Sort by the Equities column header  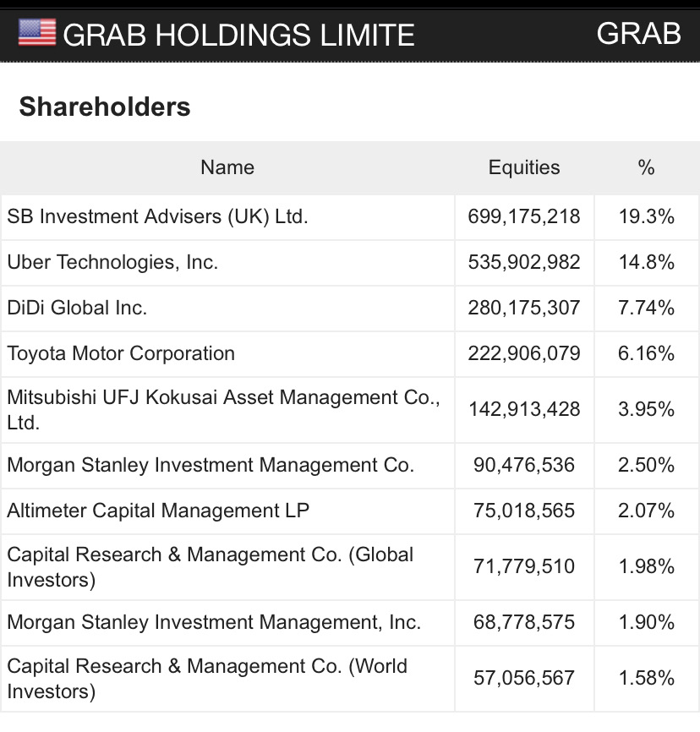[524, 167]
